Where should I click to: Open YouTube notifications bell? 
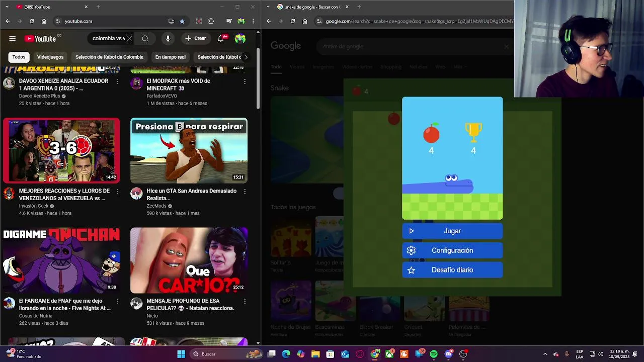click(221, 39)
